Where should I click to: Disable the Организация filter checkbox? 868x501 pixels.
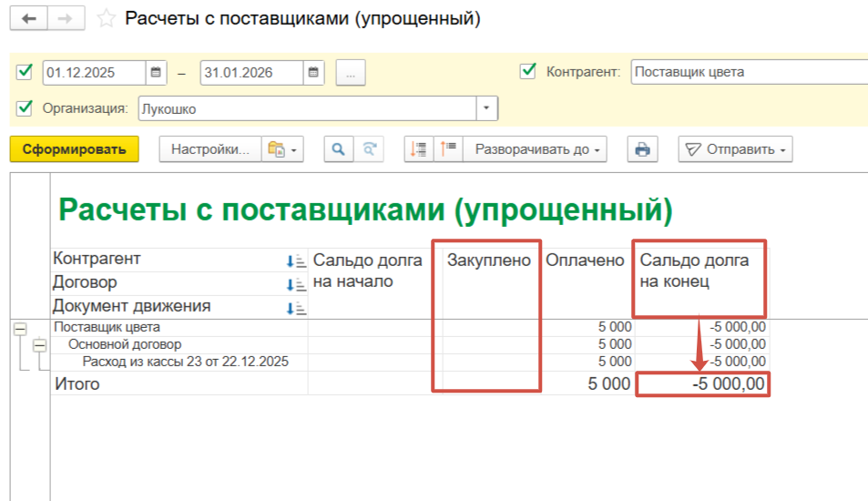(x=25, y=108)
